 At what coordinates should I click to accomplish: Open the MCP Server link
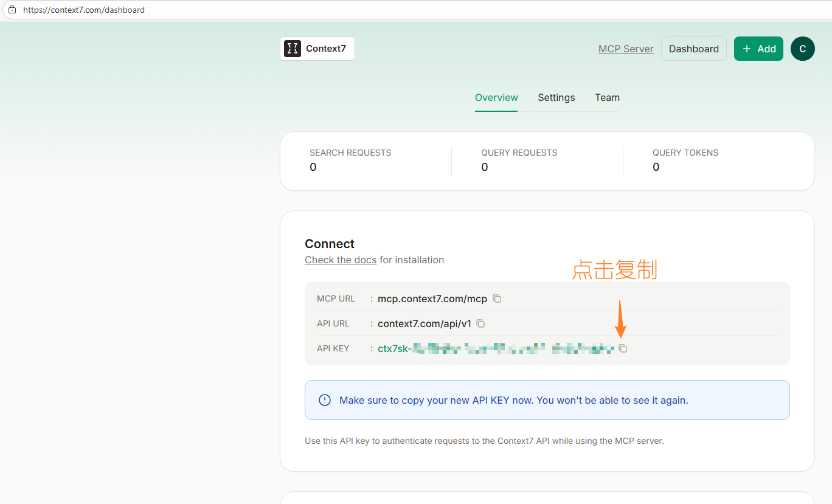coord(626,49)
